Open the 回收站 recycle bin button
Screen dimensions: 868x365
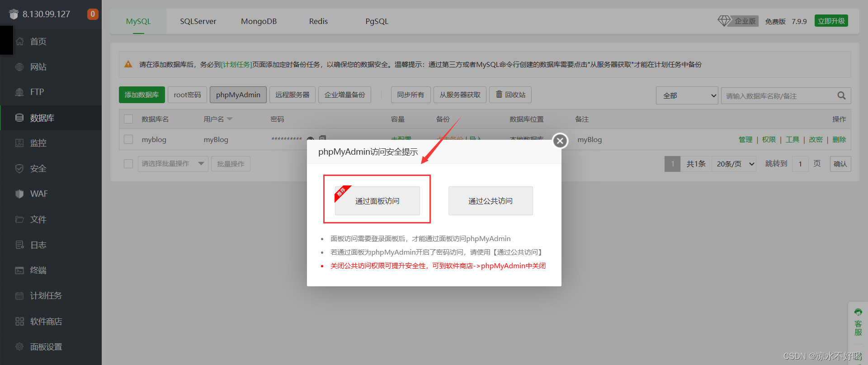[510, 95]
